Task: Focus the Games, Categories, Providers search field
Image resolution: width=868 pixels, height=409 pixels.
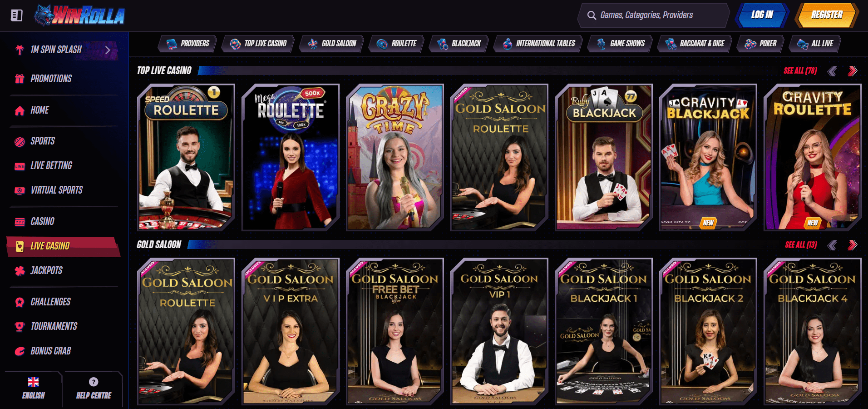Action: [x=653, y=15]
